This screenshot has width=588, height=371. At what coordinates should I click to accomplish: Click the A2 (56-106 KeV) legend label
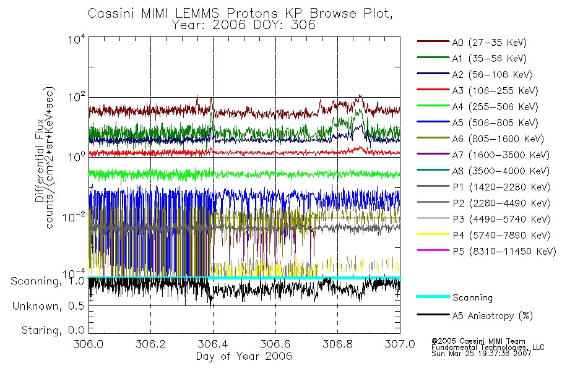point(492,75)
